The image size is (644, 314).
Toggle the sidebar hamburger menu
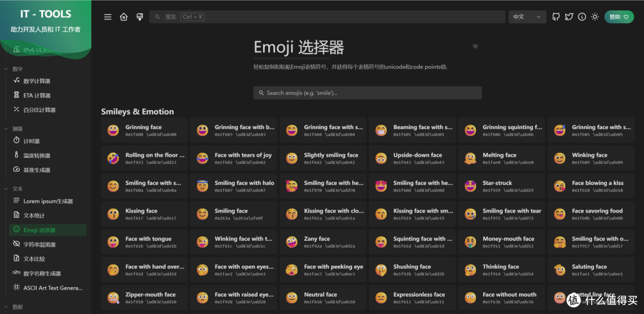107,17
